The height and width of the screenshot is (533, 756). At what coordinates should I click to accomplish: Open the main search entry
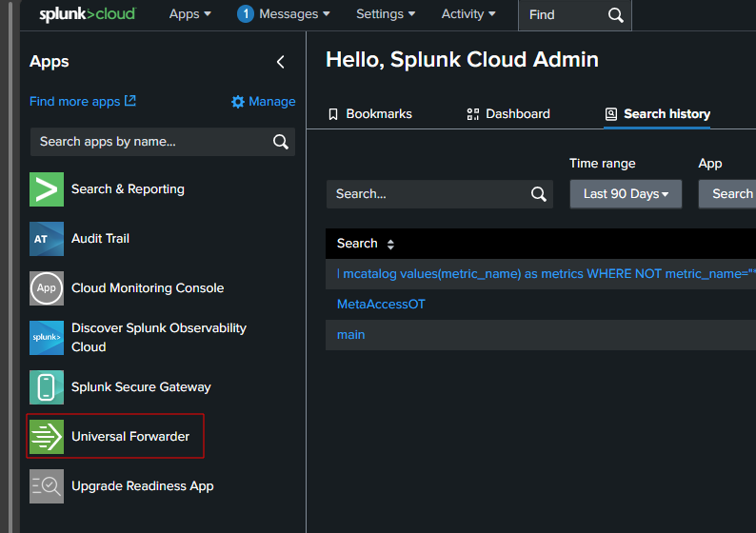(x=351, y=335)
